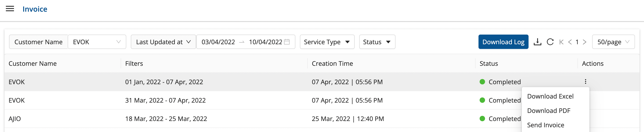Open the hamburger navigation menu
Screen dimensions: 644x132
[10, 9]
